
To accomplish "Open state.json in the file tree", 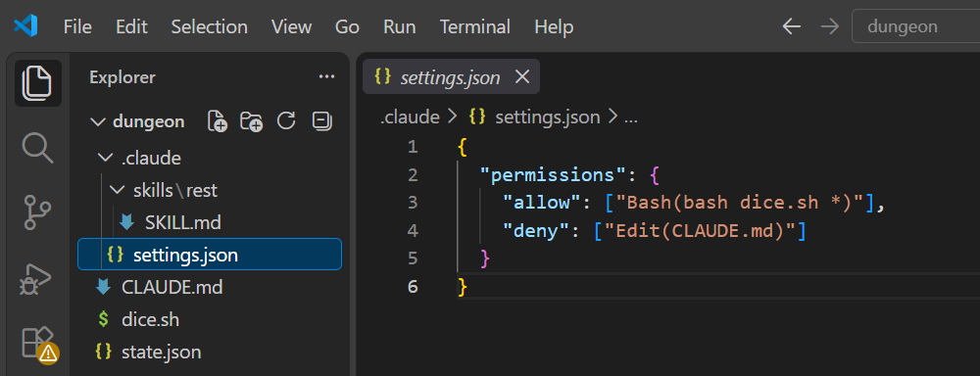I will 162,352.
